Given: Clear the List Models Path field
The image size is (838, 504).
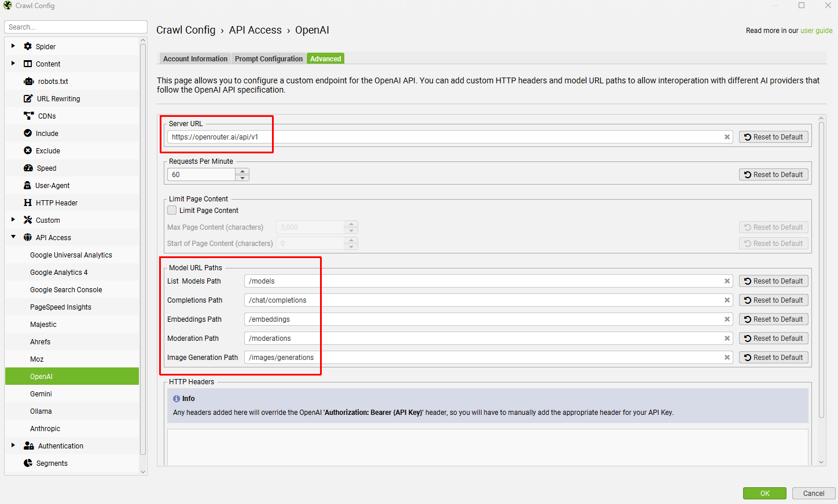Looking at the screenshot, I should [727, 281].
